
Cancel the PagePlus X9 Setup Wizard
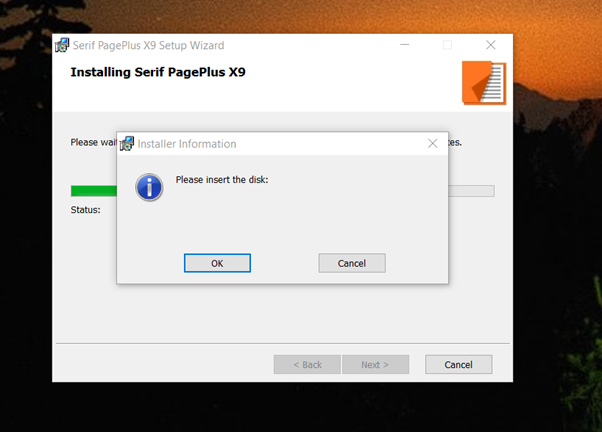click(x=458, y=364)
